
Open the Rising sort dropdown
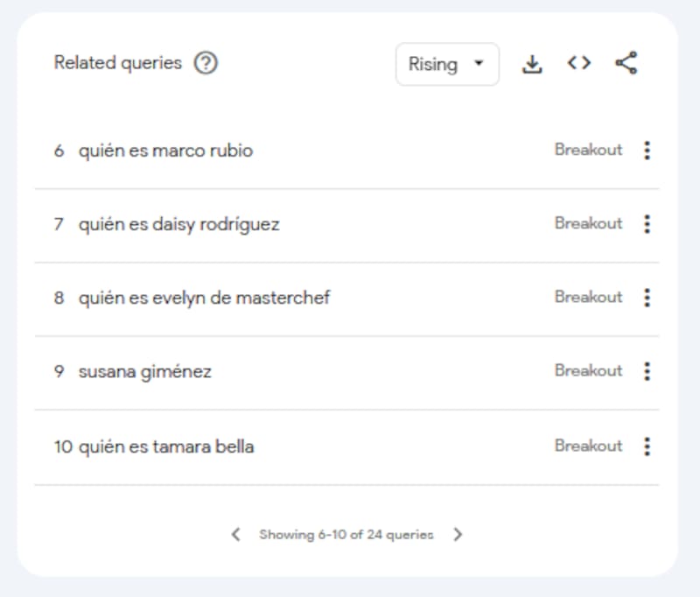tap(447, 65)
